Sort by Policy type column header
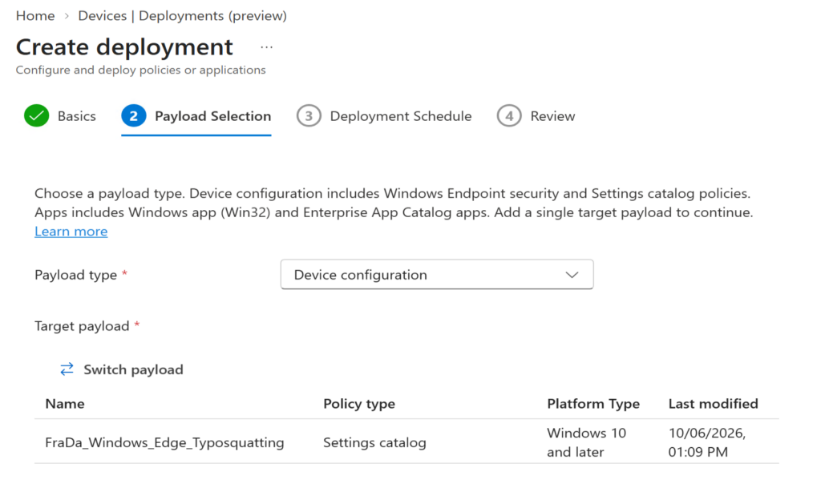Screen dimensions: 821x504 pyautogui.click(x=359, y=404)
